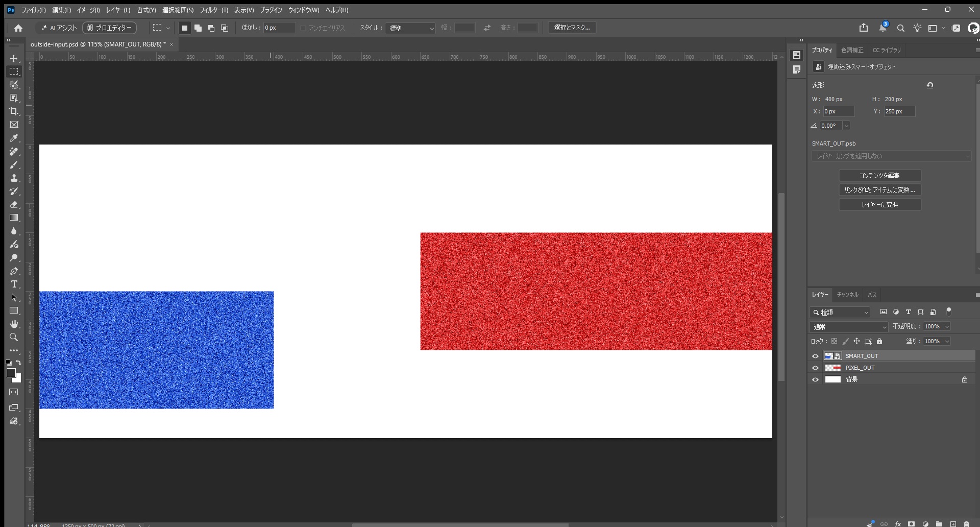Open the スタイル dropdown set to 標準
This screenshot has height=527, width=980.
(410, 28)
